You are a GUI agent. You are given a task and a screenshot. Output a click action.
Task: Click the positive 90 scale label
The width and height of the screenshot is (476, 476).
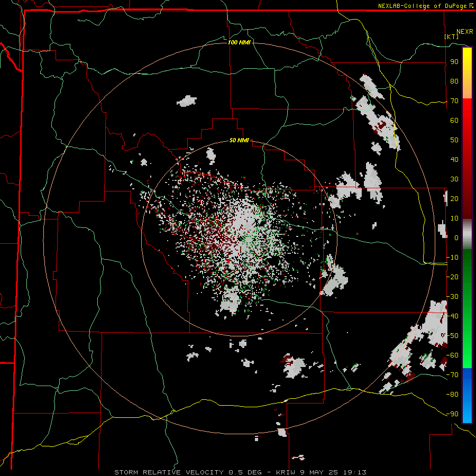coord(454,62)
